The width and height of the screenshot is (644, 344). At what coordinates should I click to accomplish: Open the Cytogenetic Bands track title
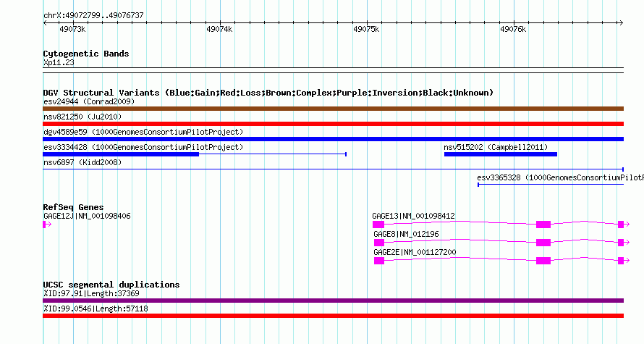pos(86,54)
